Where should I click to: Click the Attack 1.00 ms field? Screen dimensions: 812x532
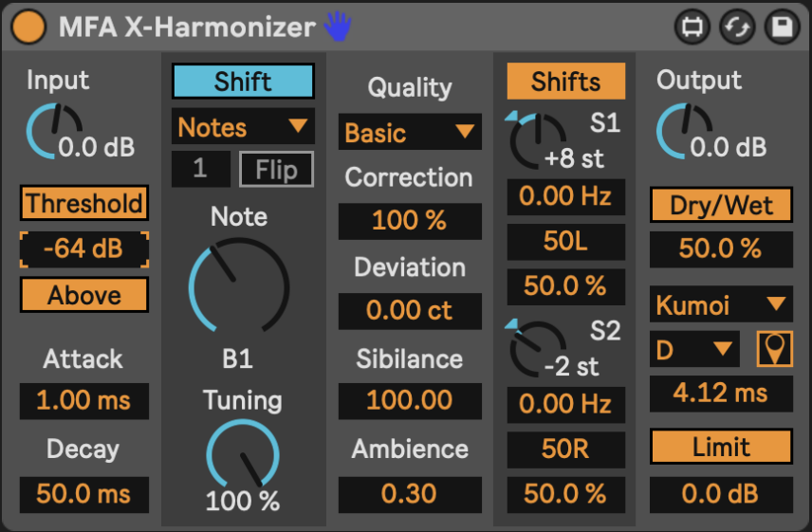84,401
